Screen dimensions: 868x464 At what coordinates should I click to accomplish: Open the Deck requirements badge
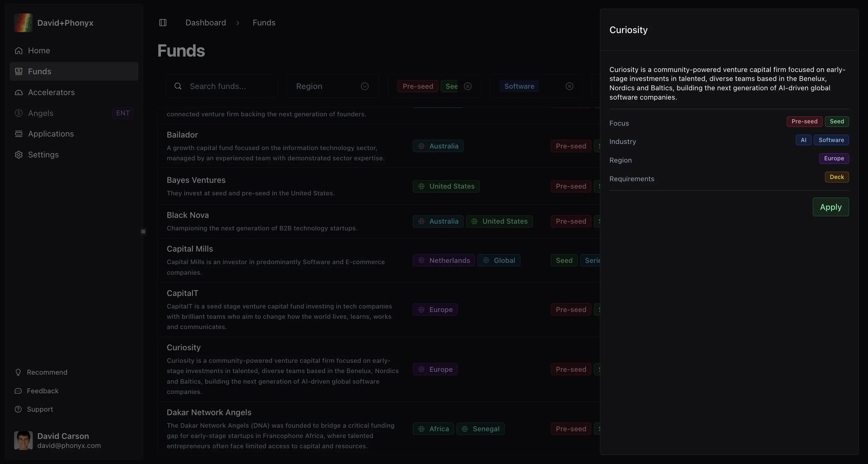[837, 177]
